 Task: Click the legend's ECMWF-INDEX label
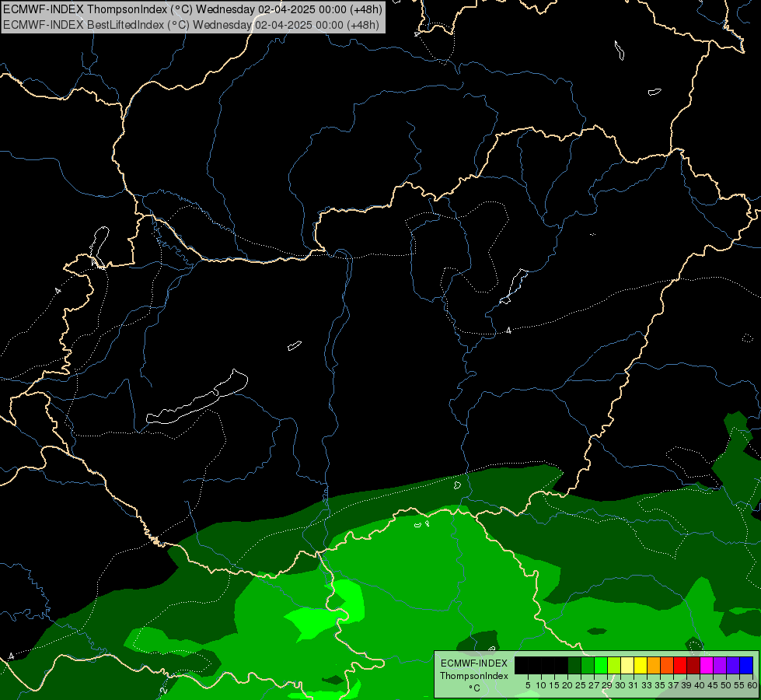pyautogui.click(x=474, y=663)
